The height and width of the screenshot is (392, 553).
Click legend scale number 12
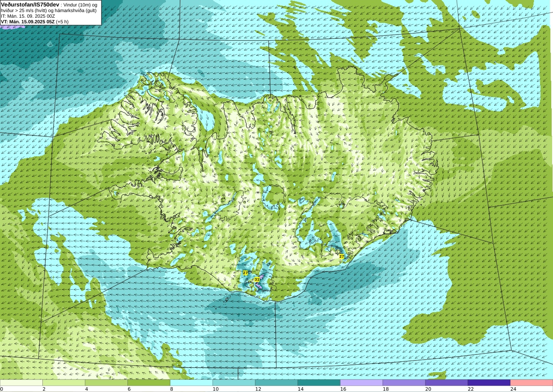258,389
